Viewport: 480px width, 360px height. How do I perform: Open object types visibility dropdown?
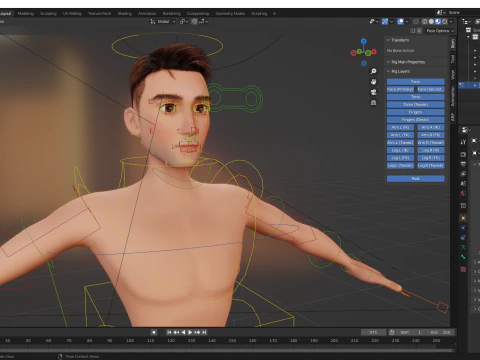point(374,22)
